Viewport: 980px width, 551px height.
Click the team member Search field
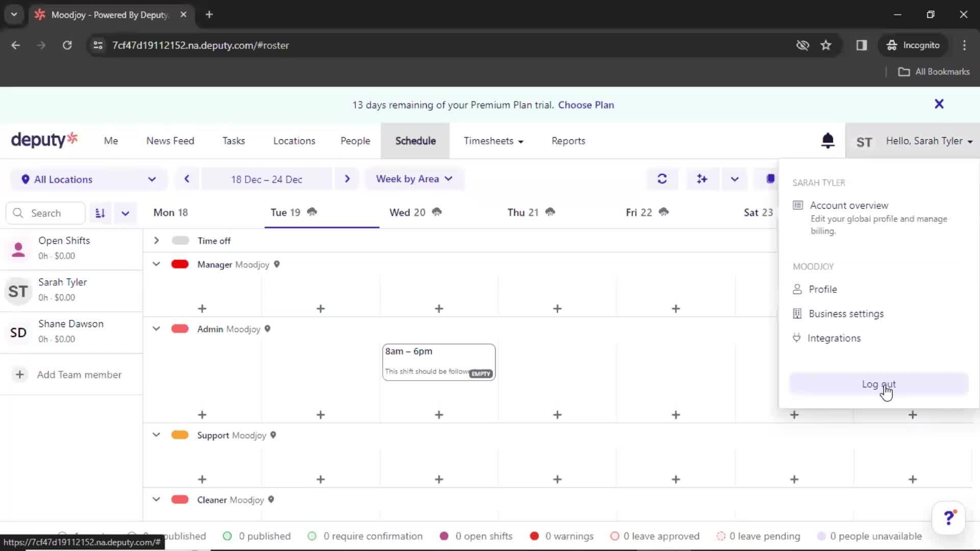click(45, 213)
